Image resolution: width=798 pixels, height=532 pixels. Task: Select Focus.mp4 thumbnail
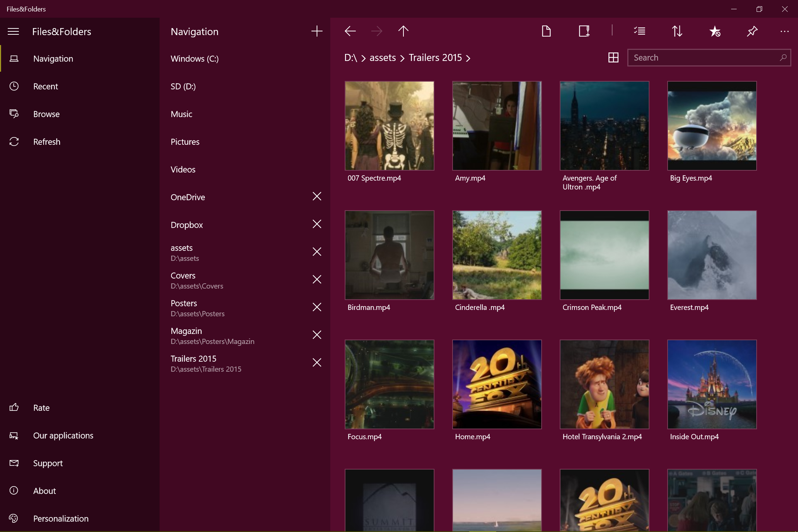click(389, 384)
